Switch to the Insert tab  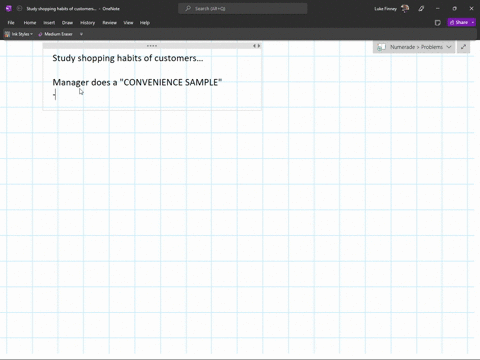click(49, 23)
